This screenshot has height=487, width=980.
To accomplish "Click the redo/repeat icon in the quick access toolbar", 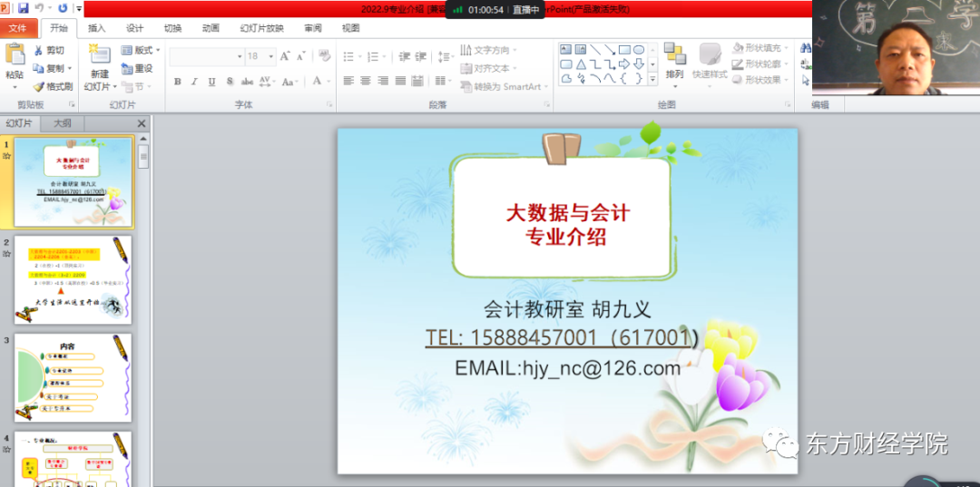I will pyautogui.click(x=63, y=8).
